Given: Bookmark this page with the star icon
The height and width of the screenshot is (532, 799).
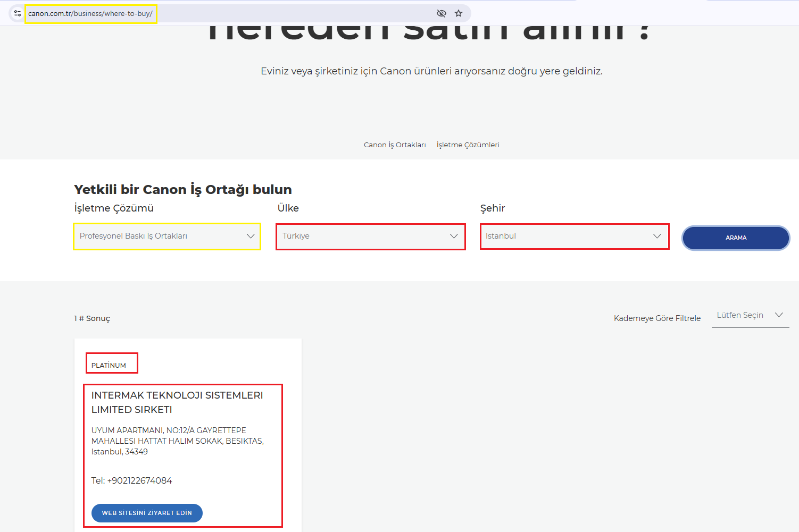Looking at the screenshot, I should point(459,13).
